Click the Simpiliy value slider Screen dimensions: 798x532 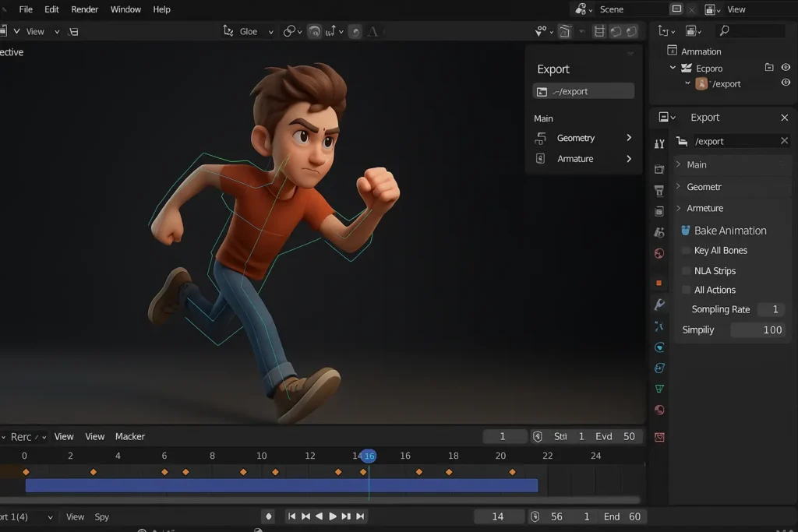point(757,330)
